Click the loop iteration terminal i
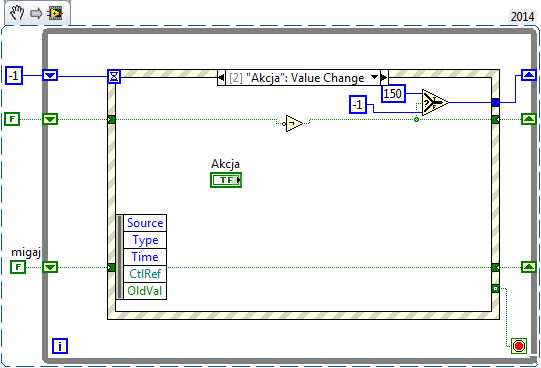This screenshot has height=368, width=541. [60, 346]
